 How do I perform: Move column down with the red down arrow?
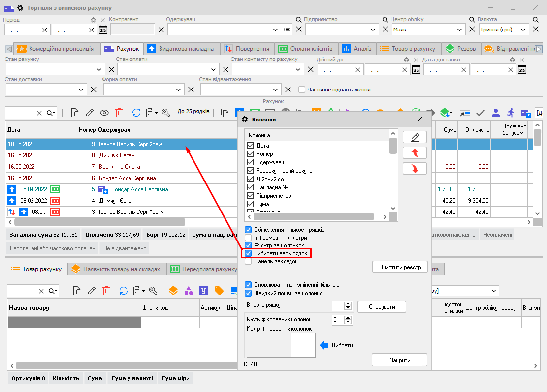pyautogui.click(x=415, y=169)
